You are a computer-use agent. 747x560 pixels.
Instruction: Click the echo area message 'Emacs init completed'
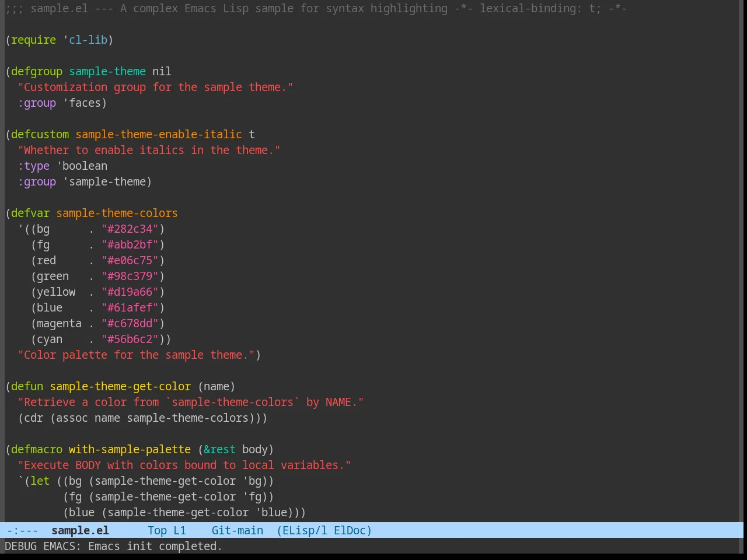(x=155, y=546)
